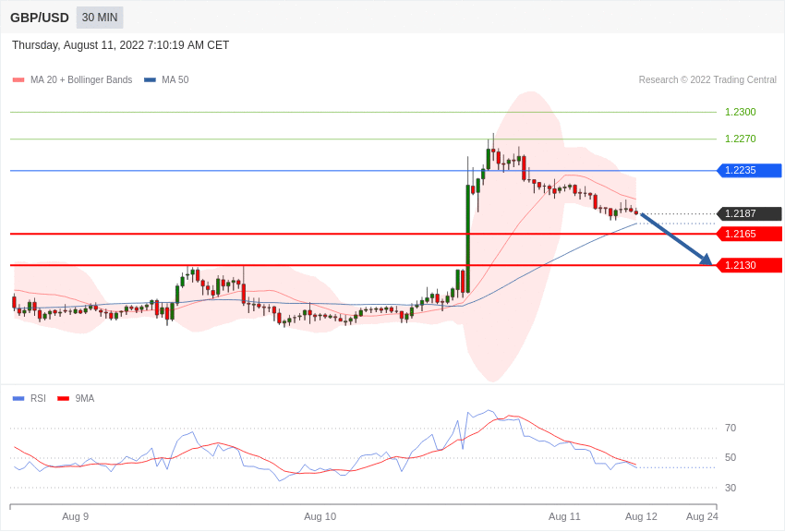This screenshot has width=785, height=532.
Task: Click the Aug 11 date axis label
Action: pyautogui.click(x=564, y=516)
